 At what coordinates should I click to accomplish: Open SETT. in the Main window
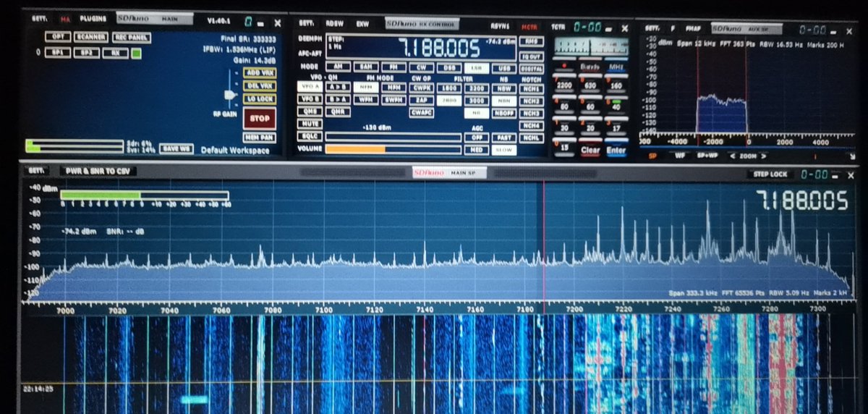(38, 19)
